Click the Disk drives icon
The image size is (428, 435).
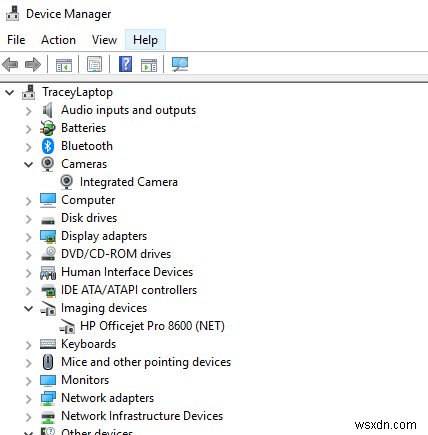point(48,220)
